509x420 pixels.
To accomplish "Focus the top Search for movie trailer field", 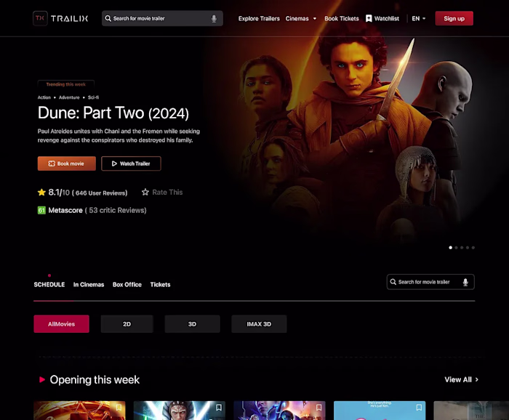I will pos(162,18).
